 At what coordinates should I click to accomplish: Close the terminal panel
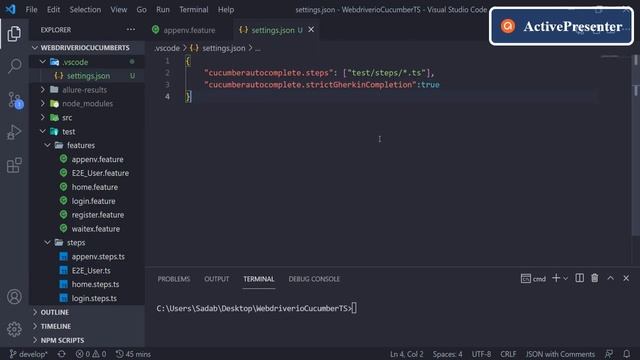pyautogui.click(x=626, y=278)
